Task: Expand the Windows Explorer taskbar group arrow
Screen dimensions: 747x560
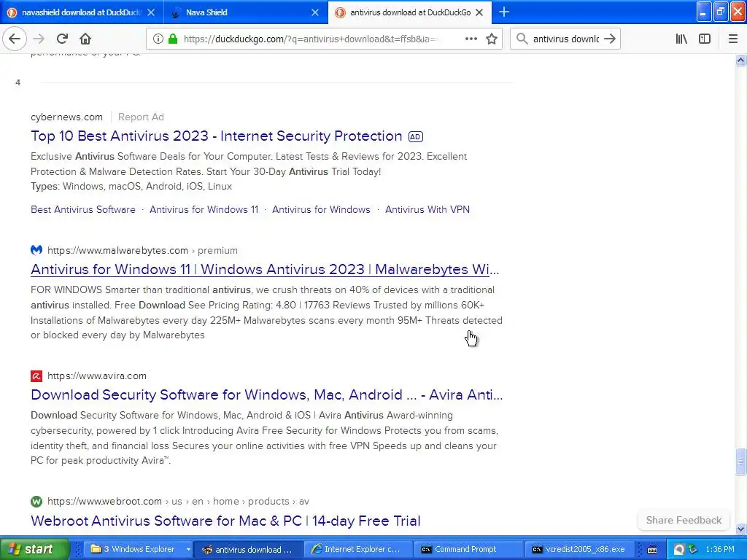Action: [188, 549]
